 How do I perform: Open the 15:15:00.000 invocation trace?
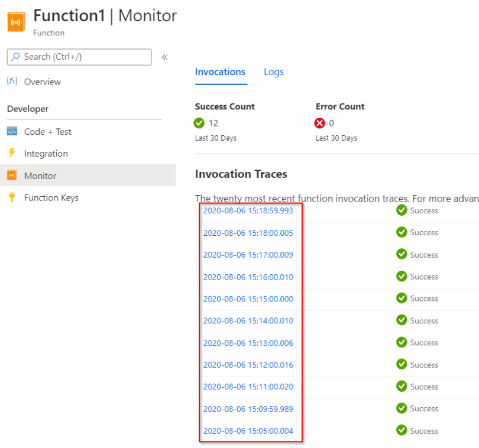coord(248,299)
